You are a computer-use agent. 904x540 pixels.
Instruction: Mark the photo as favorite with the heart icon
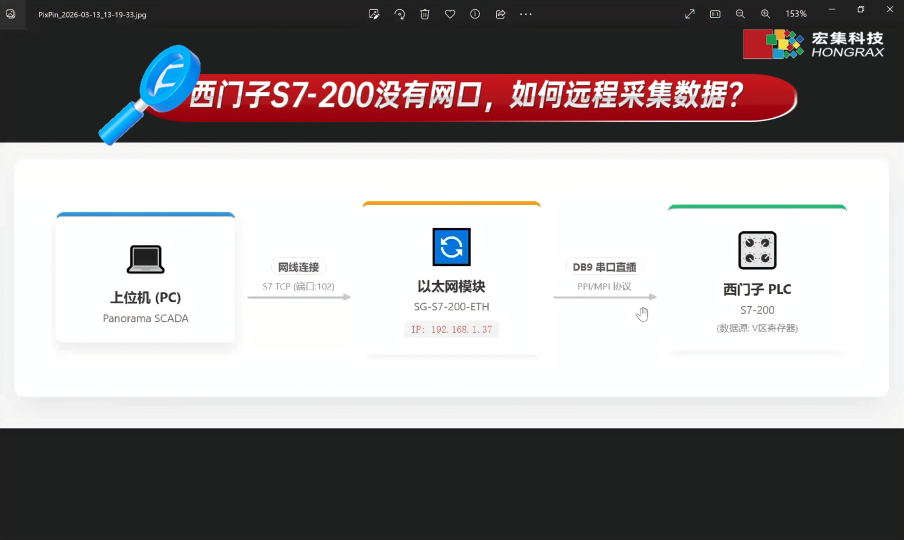tap(450, 14)
